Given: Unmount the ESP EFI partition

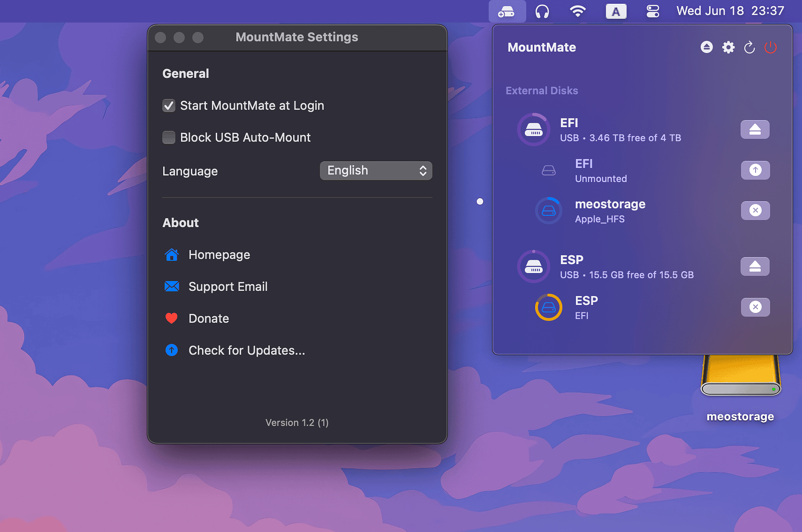Looking at the screenshot, I should tap(755, 307).
